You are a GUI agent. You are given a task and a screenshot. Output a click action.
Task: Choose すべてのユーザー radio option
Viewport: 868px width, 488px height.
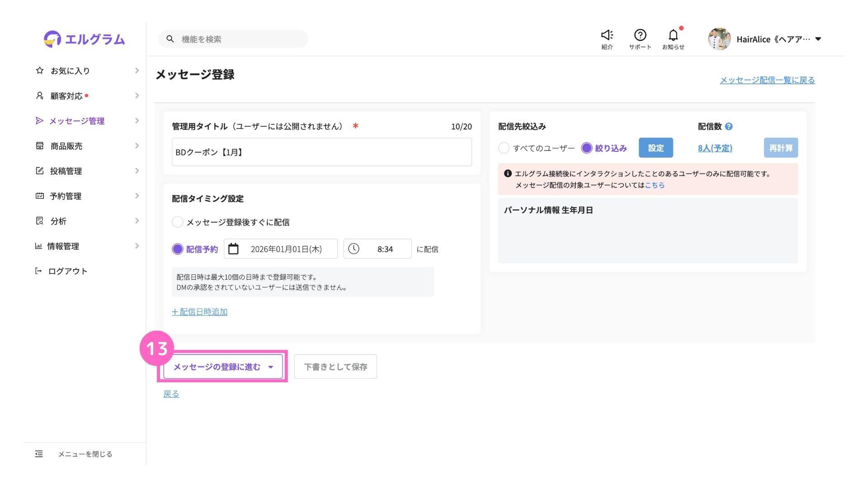click(504, 148)
